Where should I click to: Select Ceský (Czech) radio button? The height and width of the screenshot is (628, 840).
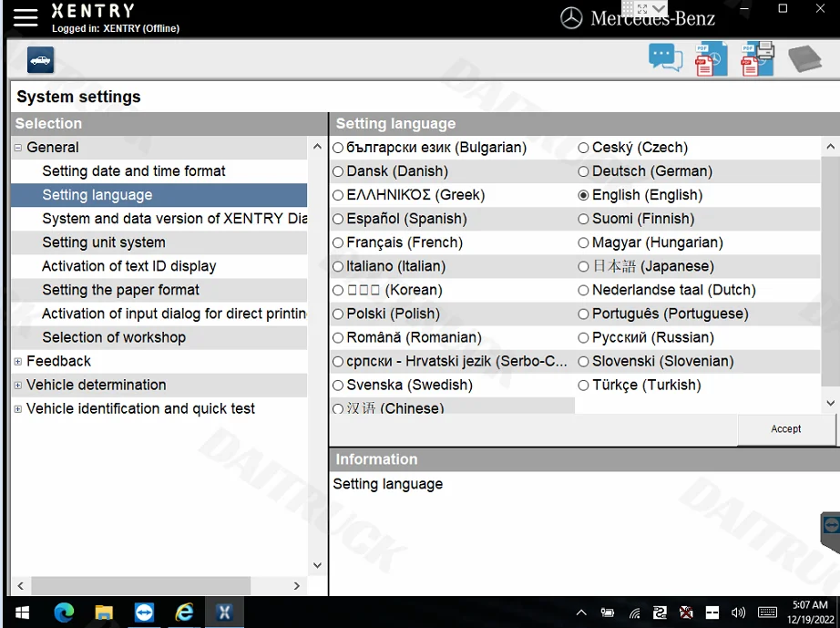tap(583, 148)
